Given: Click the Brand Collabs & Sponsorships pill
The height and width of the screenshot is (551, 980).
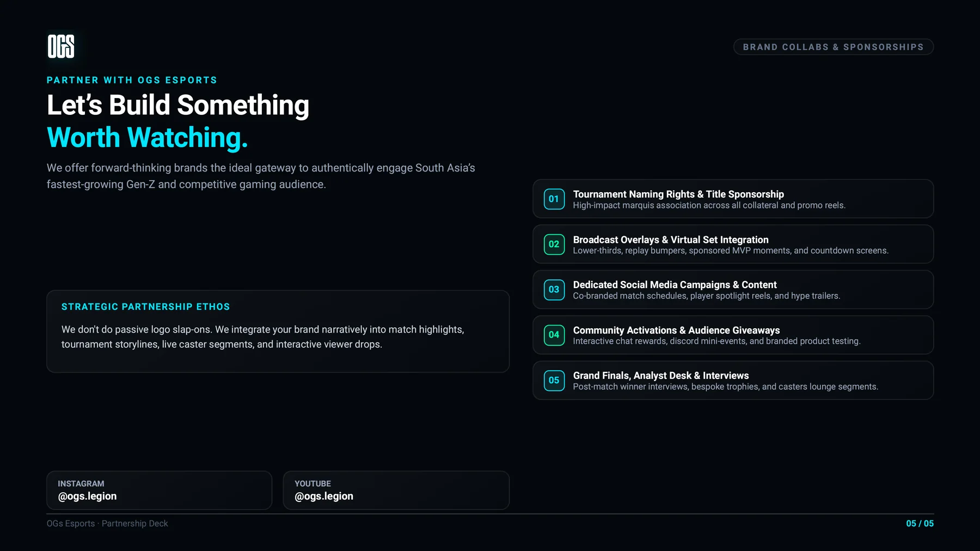Looking at the screenshot, I should [x=833, y=47].
